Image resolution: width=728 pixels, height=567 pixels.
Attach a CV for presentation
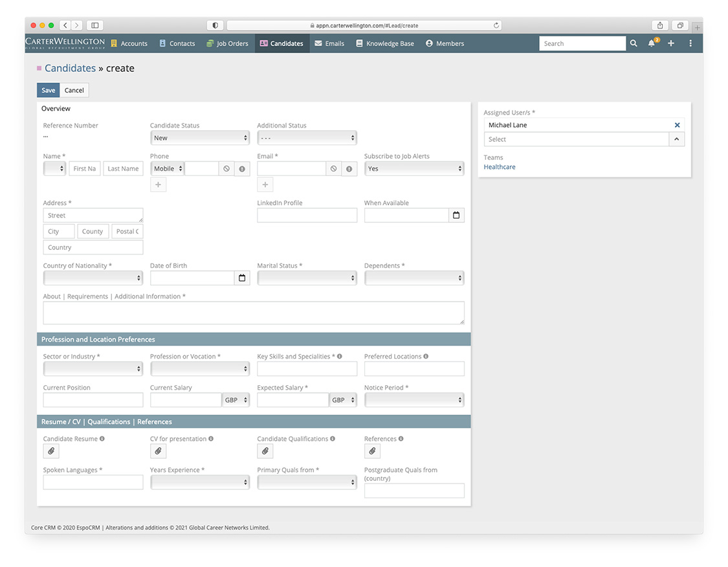coord(158,450)
